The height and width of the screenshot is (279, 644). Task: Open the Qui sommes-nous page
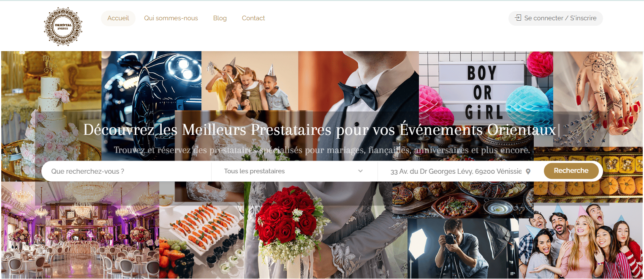pyautogui.click(x=171, y=18)
